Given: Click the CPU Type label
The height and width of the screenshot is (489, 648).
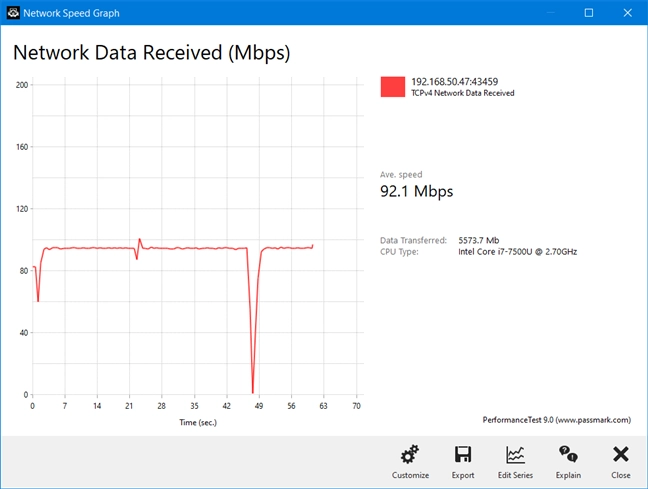Looking at the screenshot, I should 399,252.
